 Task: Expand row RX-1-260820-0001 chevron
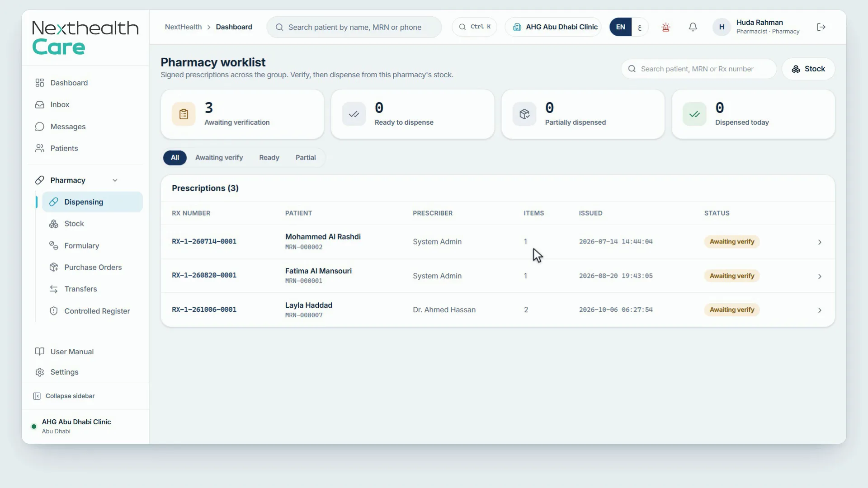(x=820, y=276)
